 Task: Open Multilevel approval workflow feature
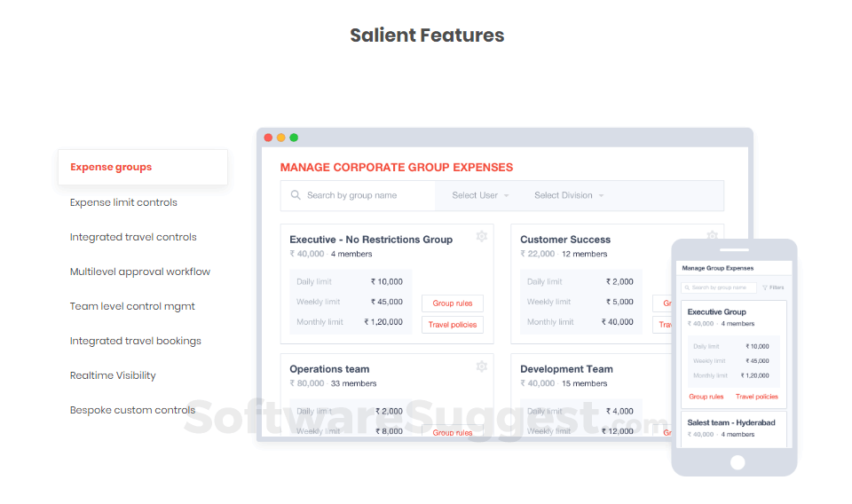pos(140,272)
